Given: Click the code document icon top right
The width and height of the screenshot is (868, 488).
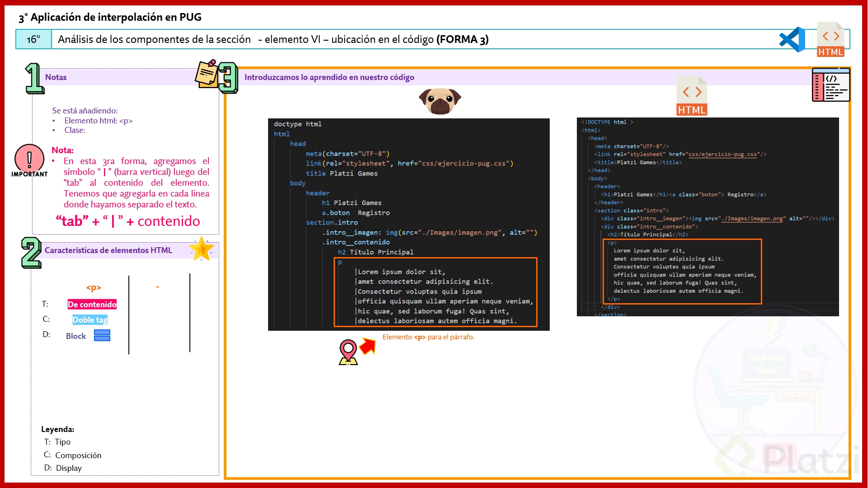Looking at the screenshot, I should (x=831, y=85).
